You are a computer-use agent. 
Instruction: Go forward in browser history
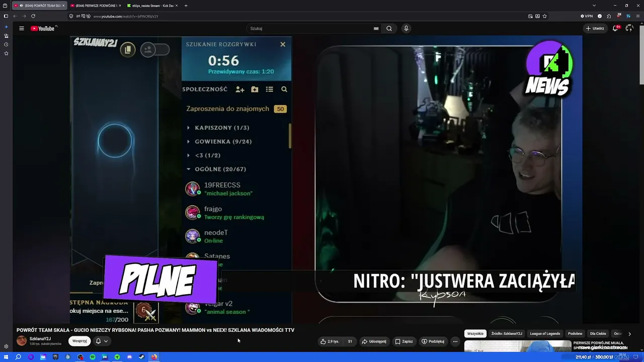click(x=24, y=16)
